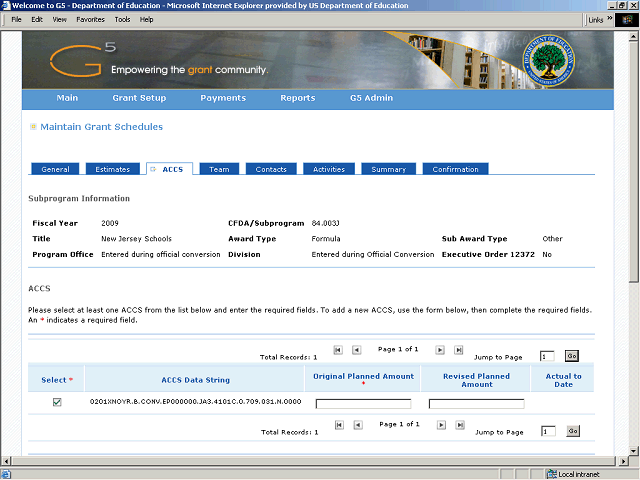This screenshot has width=640, height=480.
Task: Go to next page in bottom pager
Action: click(441, 425)
